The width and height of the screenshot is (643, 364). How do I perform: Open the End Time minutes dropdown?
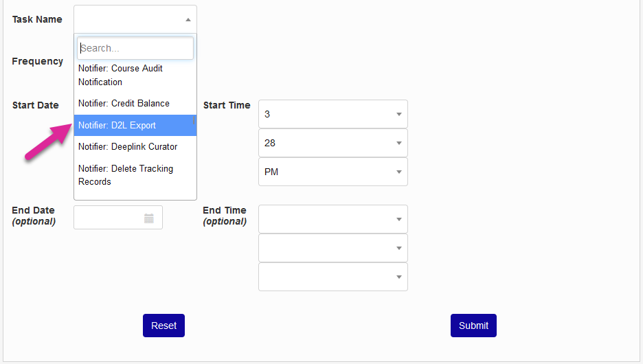[332, 248]
